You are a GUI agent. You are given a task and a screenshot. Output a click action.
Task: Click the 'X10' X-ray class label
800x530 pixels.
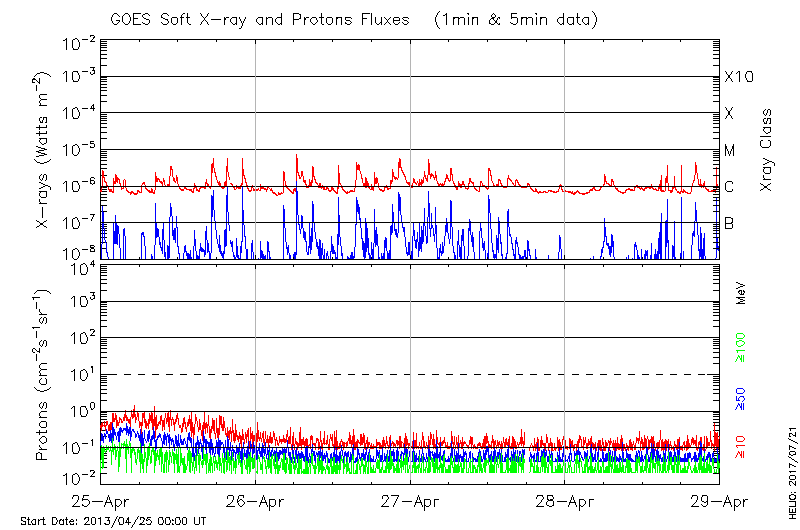point(736,78)
